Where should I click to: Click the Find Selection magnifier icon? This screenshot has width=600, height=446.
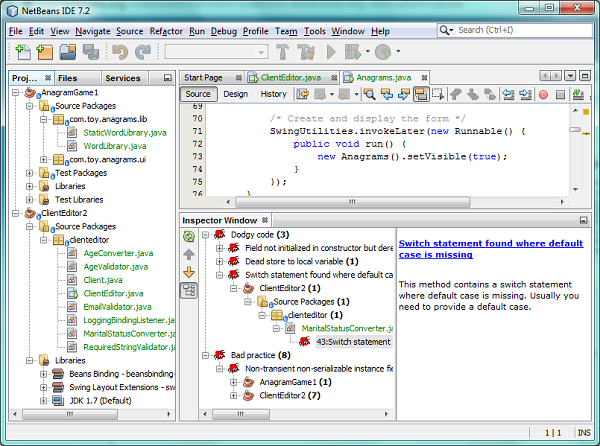[369, 94]
